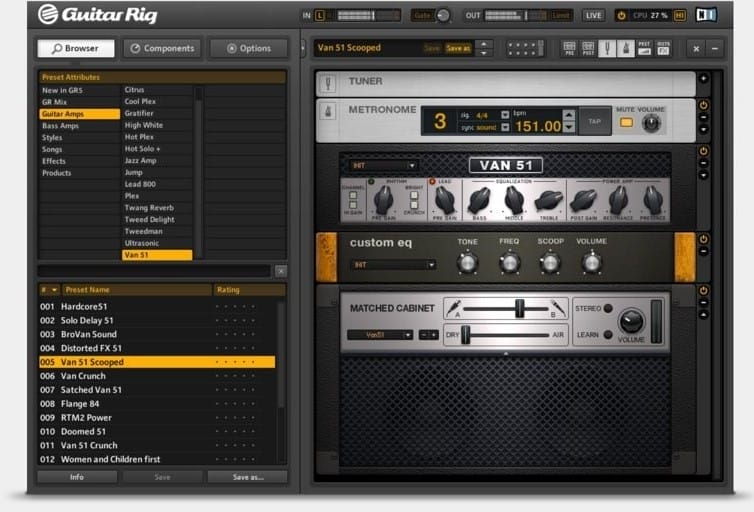Click the metronome toolbar icon
754x512 pixels.
pos(626,48)
